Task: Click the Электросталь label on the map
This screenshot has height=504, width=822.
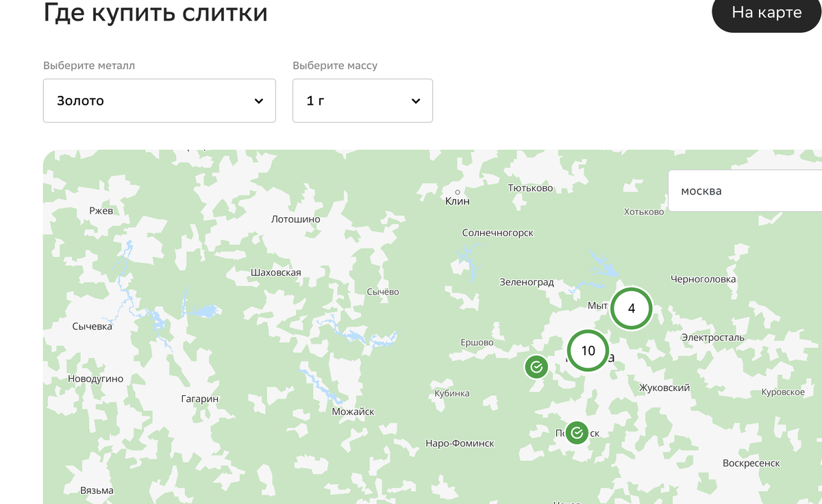Action: (x=713, y=338)
